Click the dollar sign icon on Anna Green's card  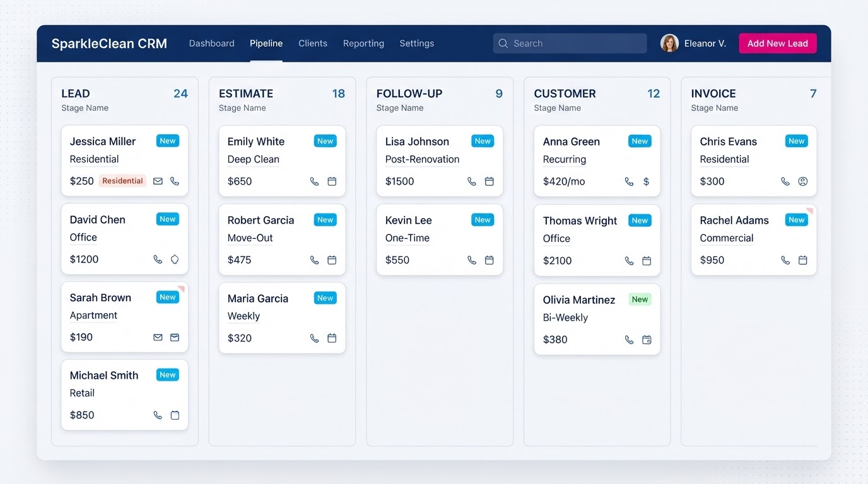point(646,181)
